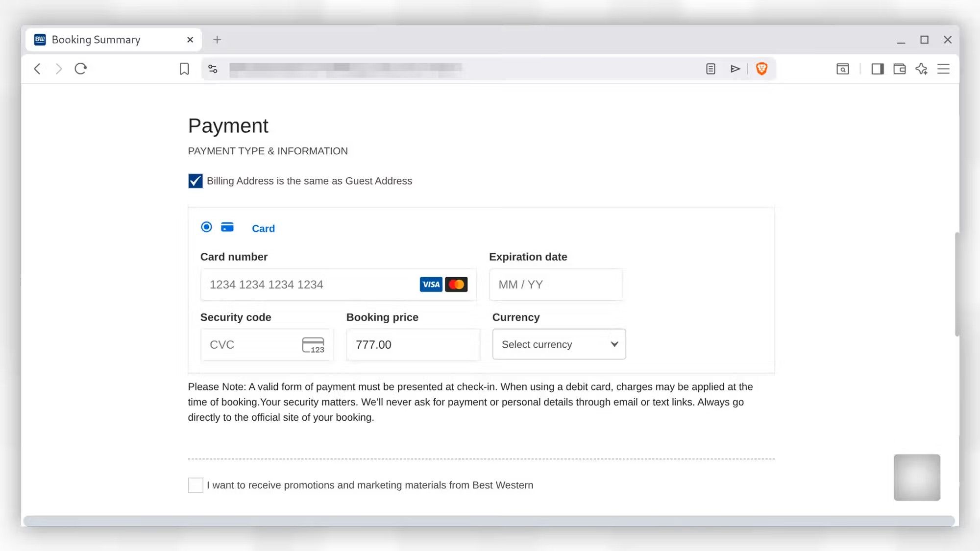Open the browser hamburger main menu

pyautogui.click(x=943, y=69)
